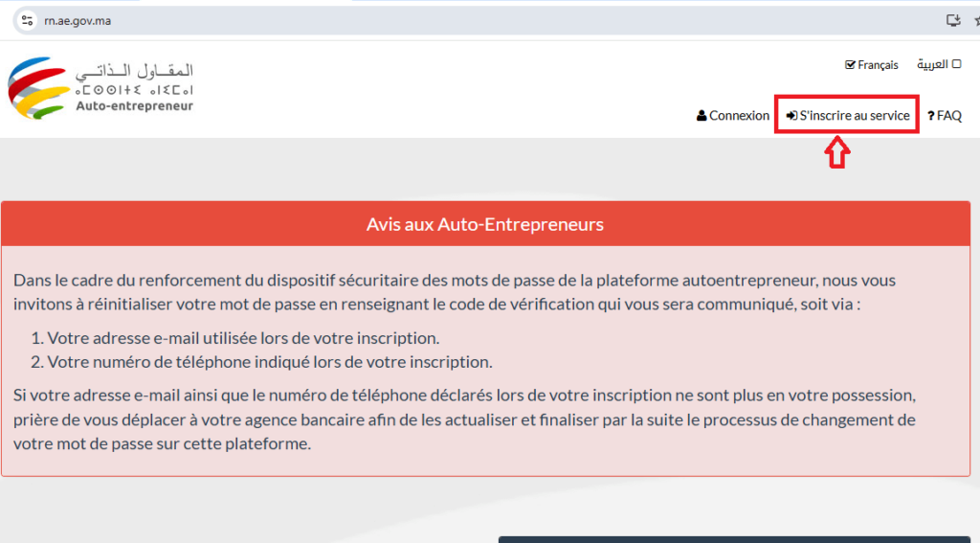Image resolution: width=980 pixels, height=543 pixels.
Task: Open the FAQ page
Action: (944, 116)
